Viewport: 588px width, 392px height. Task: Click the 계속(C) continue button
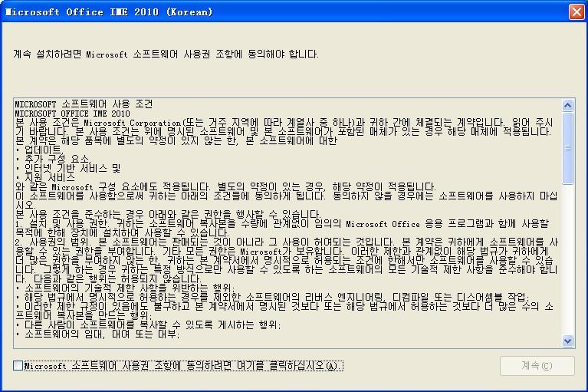537,366
